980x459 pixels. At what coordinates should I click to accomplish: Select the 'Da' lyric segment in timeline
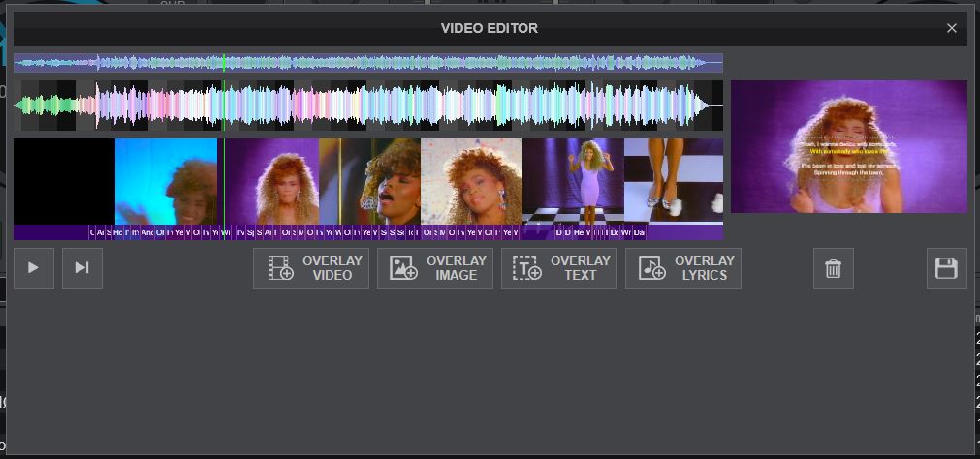coord(640,232)
